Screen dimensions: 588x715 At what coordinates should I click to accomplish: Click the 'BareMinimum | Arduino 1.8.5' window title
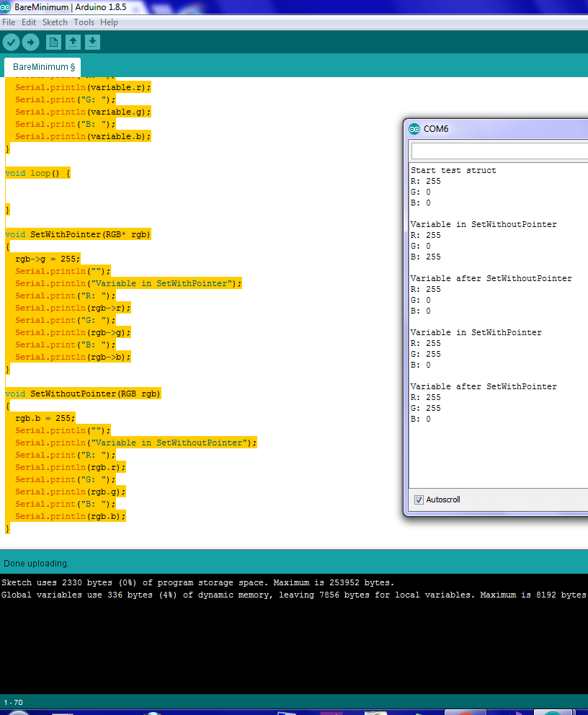click(x=71, y=6)
